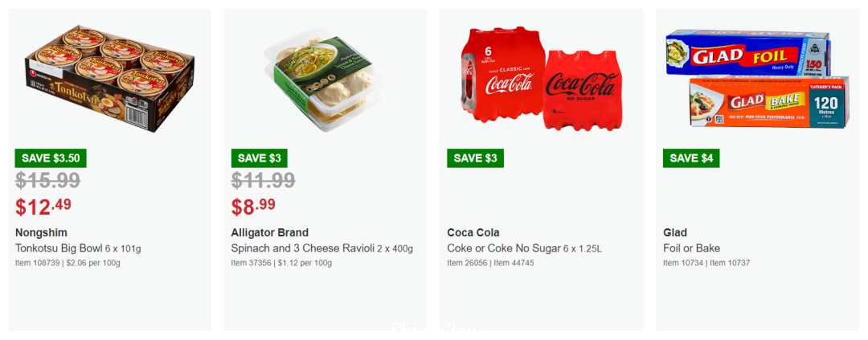Click the Glad Foil box image
Image resolution: width=868 pixels, height=340 pixels.
[748, 53]
